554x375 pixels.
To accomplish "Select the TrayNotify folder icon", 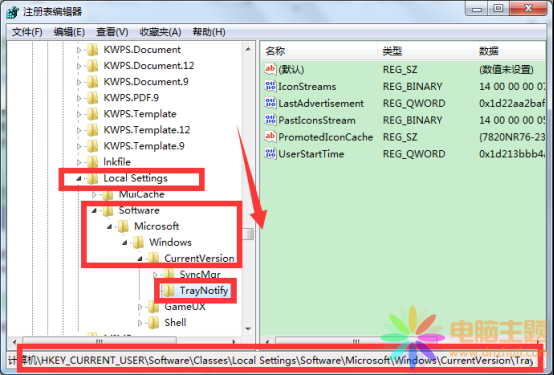I will click(169, 291).
